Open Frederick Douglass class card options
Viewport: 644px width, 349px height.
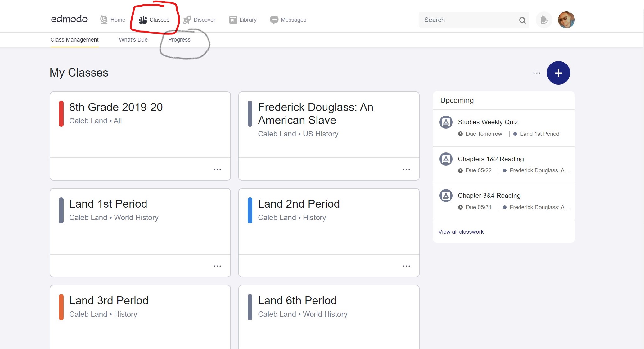click(406, 170)
